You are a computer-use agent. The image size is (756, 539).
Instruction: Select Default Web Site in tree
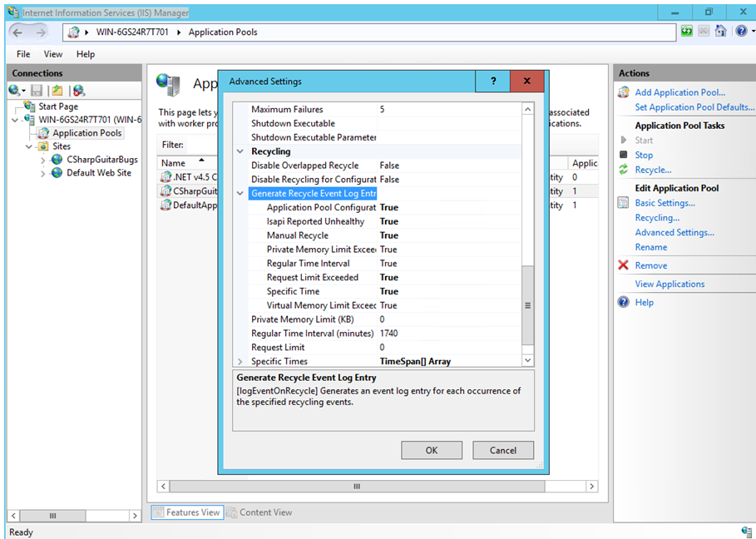pos(98,173)
